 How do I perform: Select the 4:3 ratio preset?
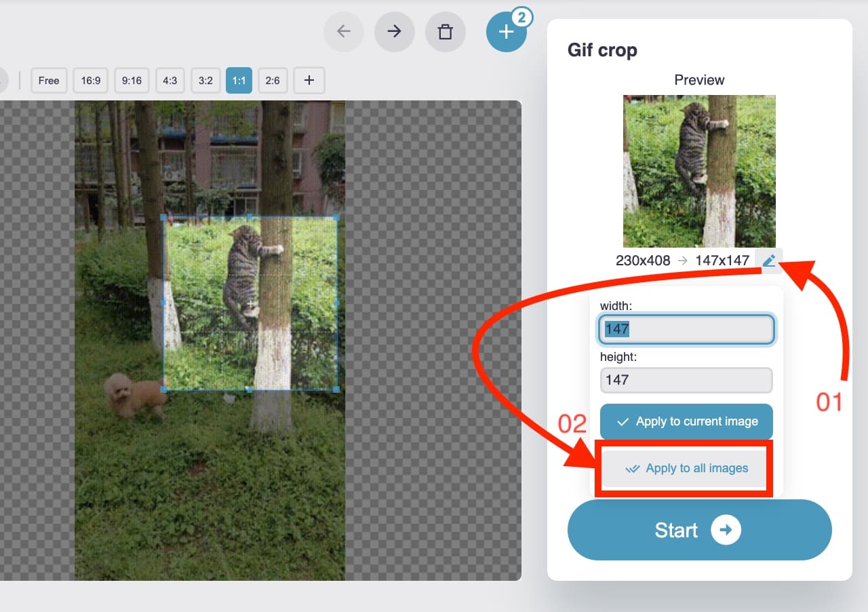coord(170,80)
